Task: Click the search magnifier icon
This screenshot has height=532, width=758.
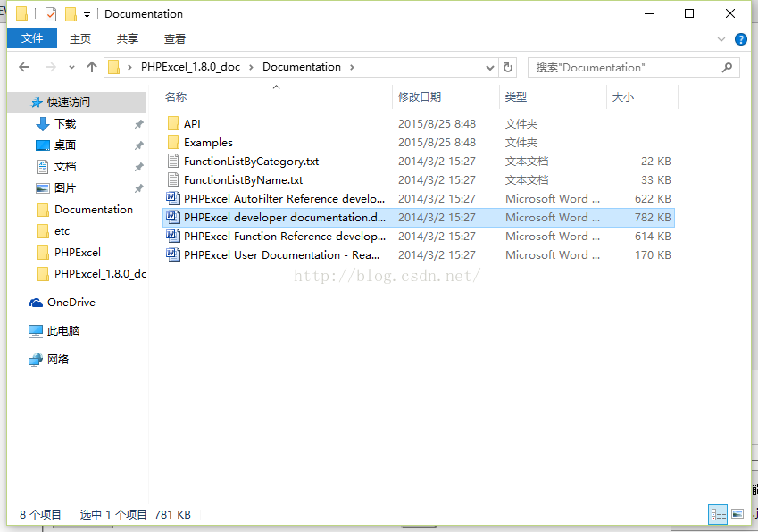Action: [727, 67]
